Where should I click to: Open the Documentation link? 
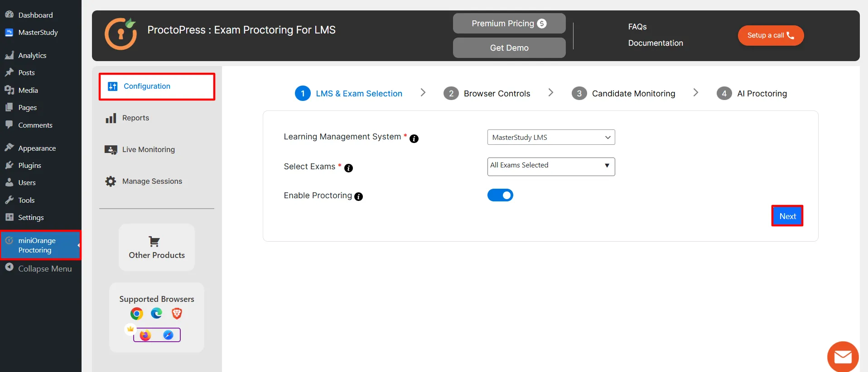(x=656, y=43)
